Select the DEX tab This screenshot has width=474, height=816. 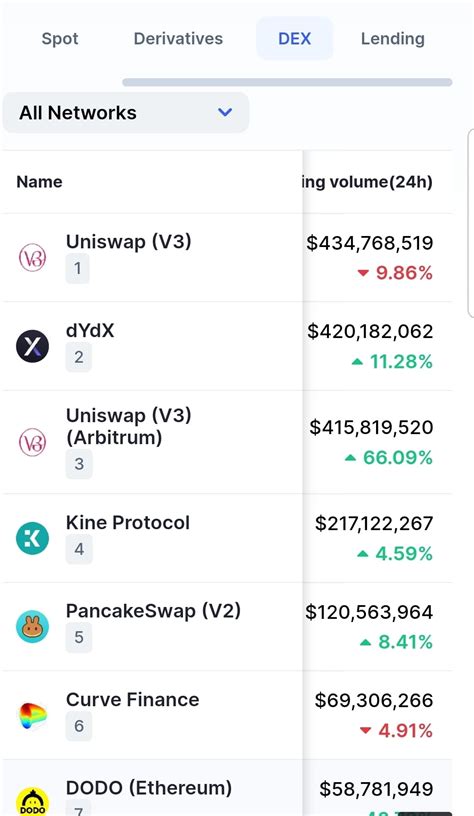(x=294, y=39)
